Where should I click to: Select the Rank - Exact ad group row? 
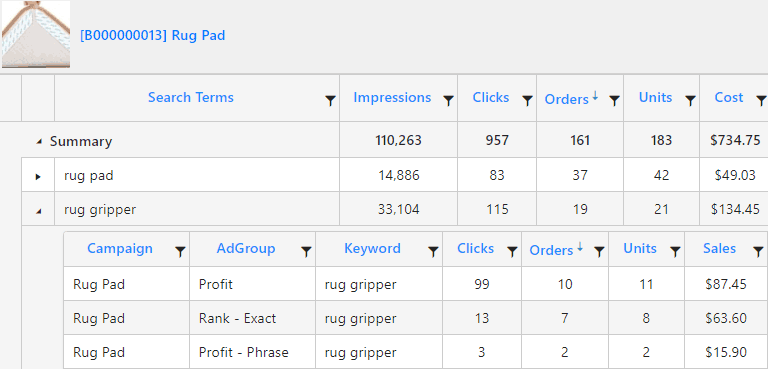[415, 318]
